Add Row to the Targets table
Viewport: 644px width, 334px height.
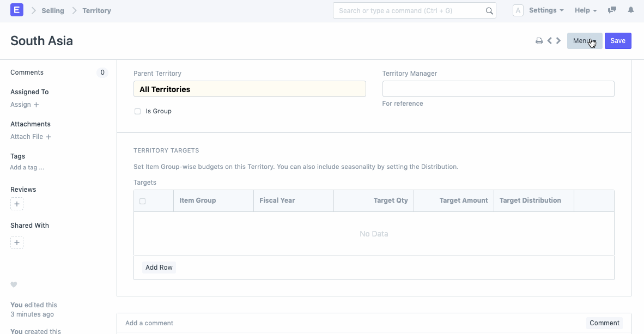tap(159, 267)
